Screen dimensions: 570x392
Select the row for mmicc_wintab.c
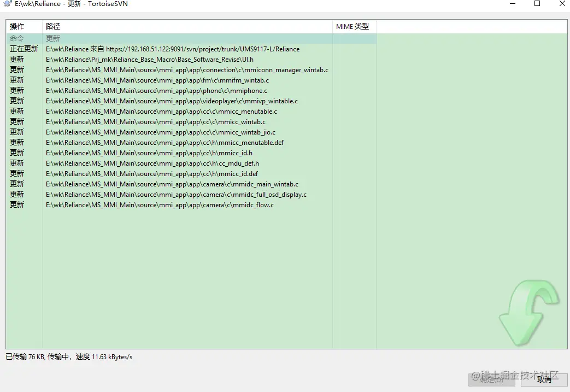[191, 122]
